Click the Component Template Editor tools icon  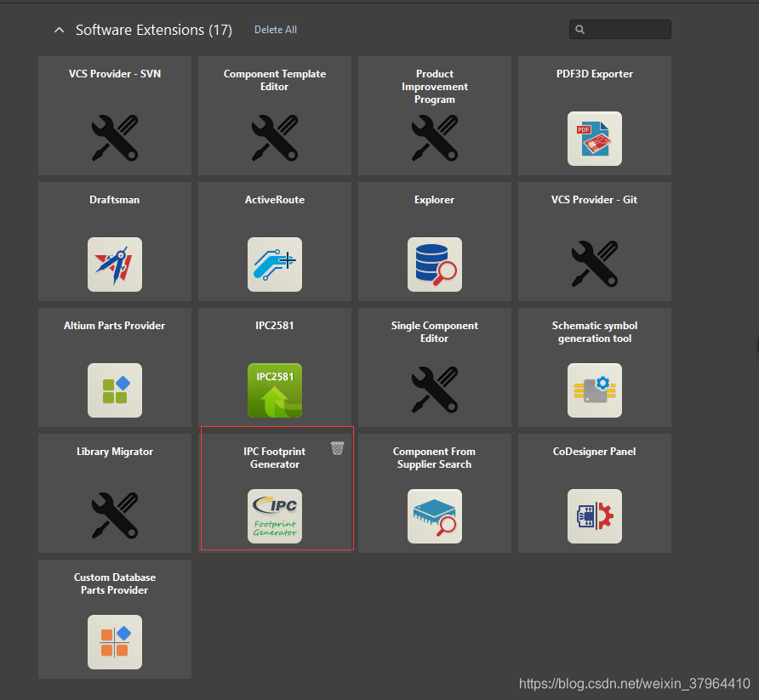pyautogui.click(x=275, y=138)
